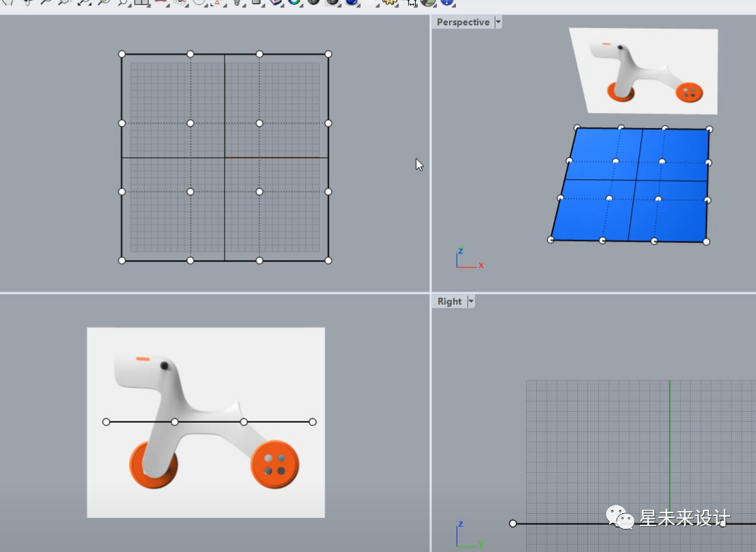This screenshot has height=552, width=756.
Task: Select the curve endpoint in Right viewport
Action: [x=513, y=523]
